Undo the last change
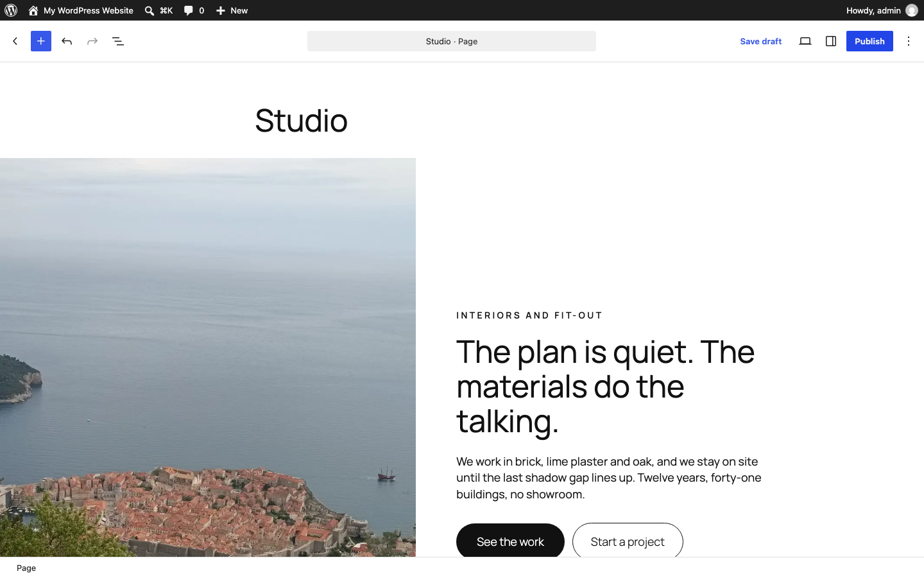 (x=67, y=41)
